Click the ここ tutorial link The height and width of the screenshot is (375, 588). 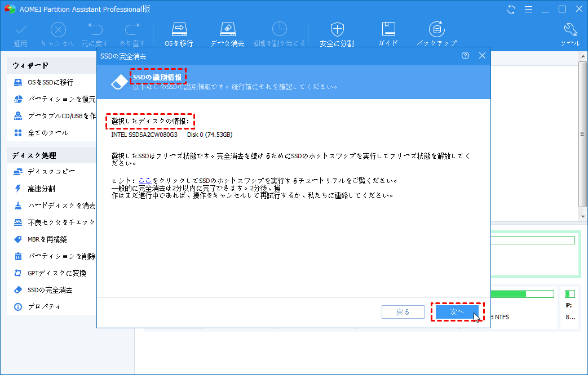click(x=145, y=181)
